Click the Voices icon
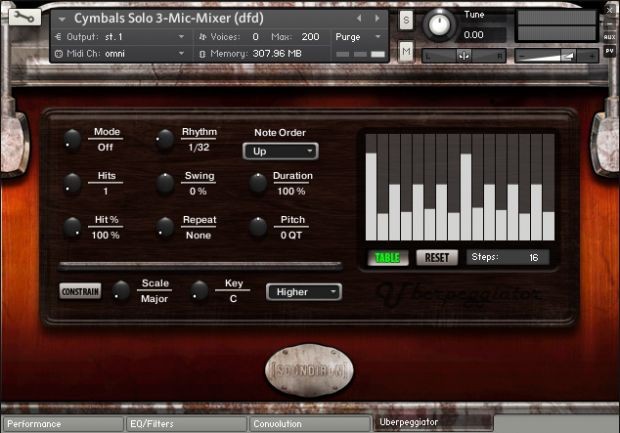This screenshot has width=620, height=433. pos(203,37)
